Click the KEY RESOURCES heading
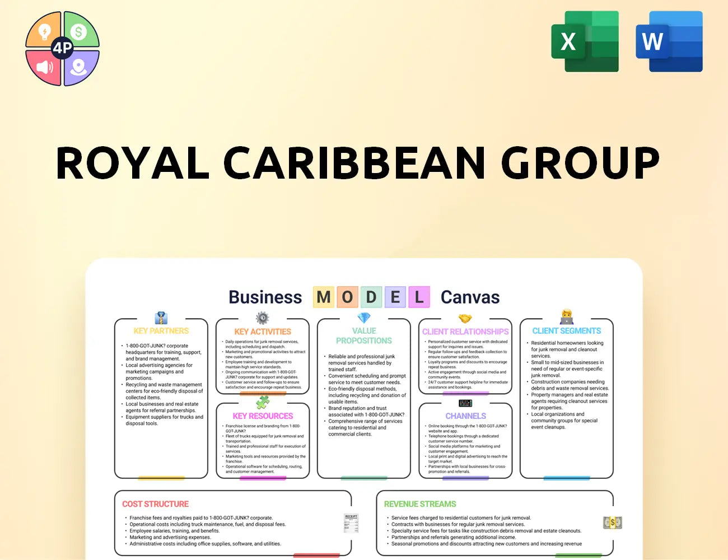Image resolution: width=728 pixels, height=560 pixels. (x=263, y=416)
